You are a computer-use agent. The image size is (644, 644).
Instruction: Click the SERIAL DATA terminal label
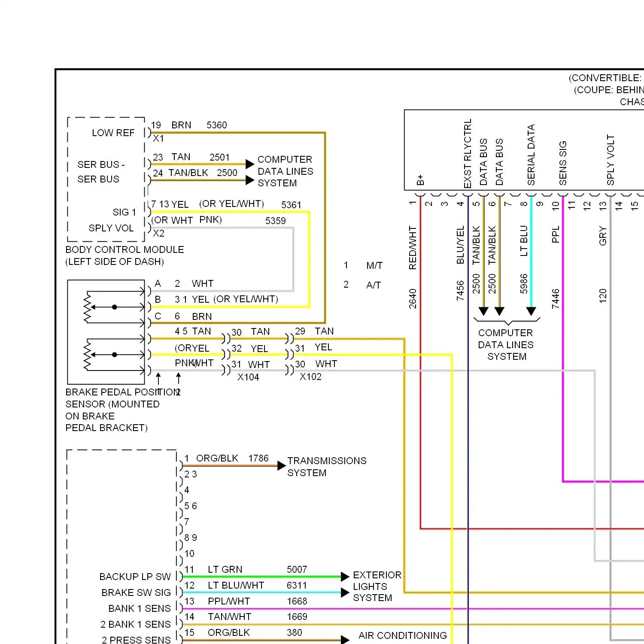531,155
